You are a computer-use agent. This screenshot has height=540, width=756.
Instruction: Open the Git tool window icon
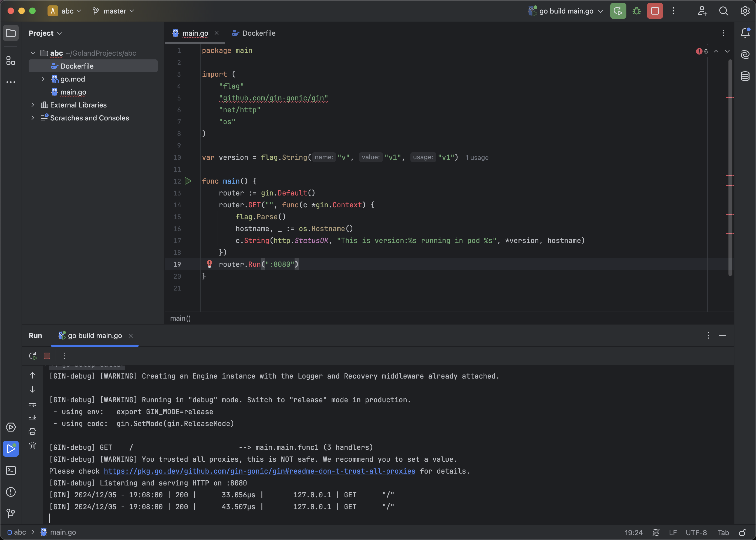[x=11, y=513]
